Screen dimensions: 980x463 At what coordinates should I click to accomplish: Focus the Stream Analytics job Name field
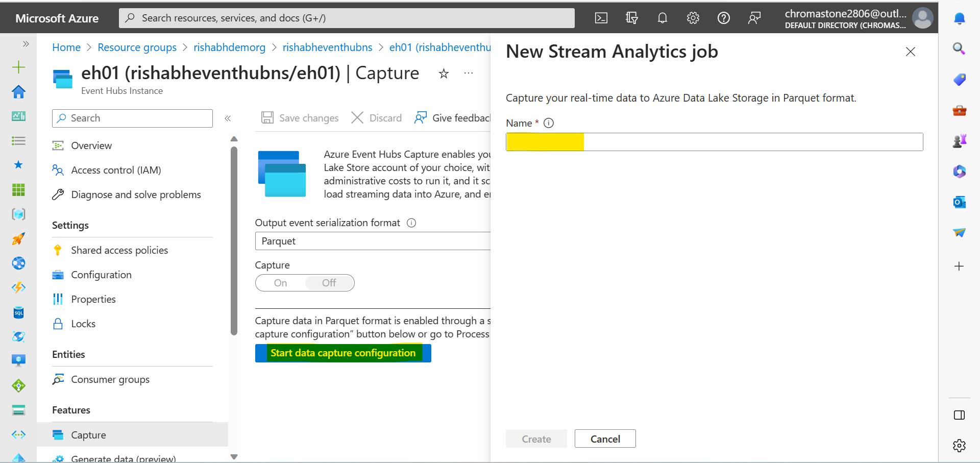click(x=715, y=142)
